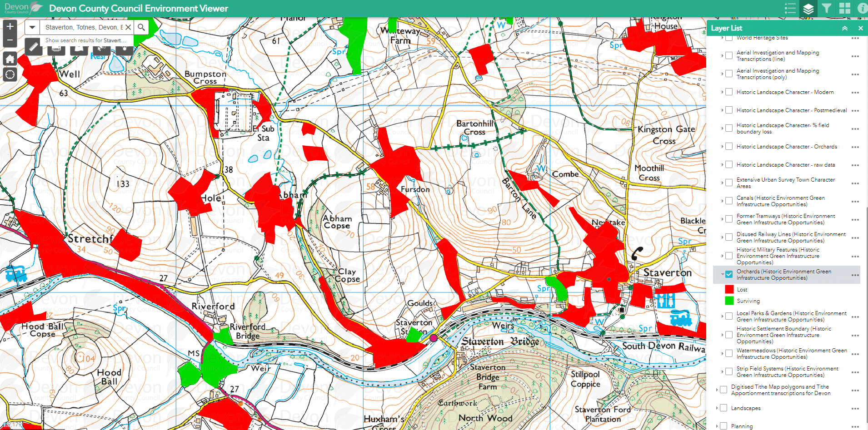Open the search source dropdown arrow
Screen dimensions: 868x430
point(32,27)
